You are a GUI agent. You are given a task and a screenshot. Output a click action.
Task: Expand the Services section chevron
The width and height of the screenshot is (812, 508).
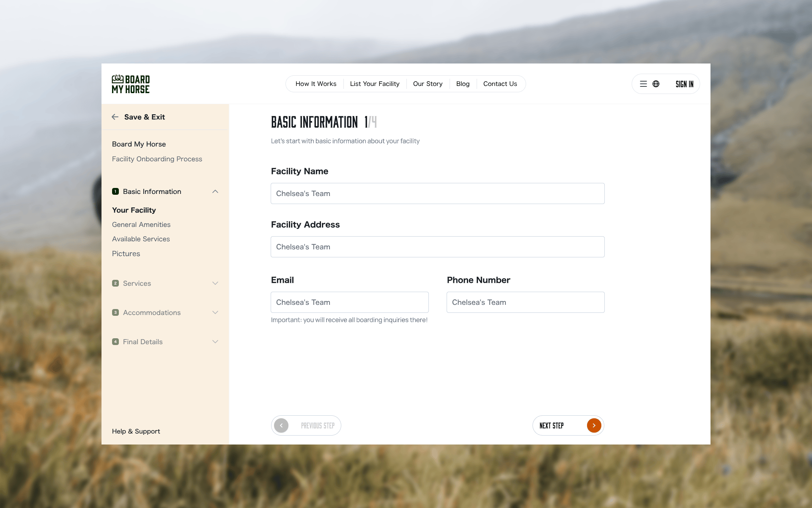click(215, 283)
